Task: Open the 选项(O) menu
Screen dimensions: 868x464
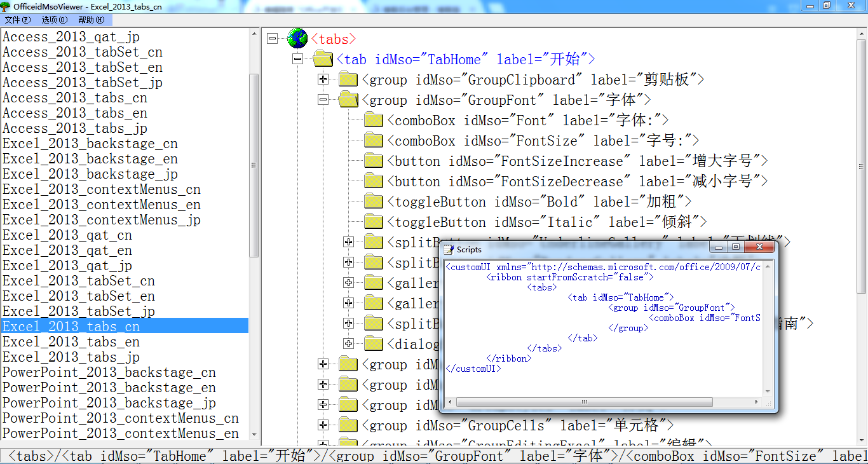Action: (55, 20)
